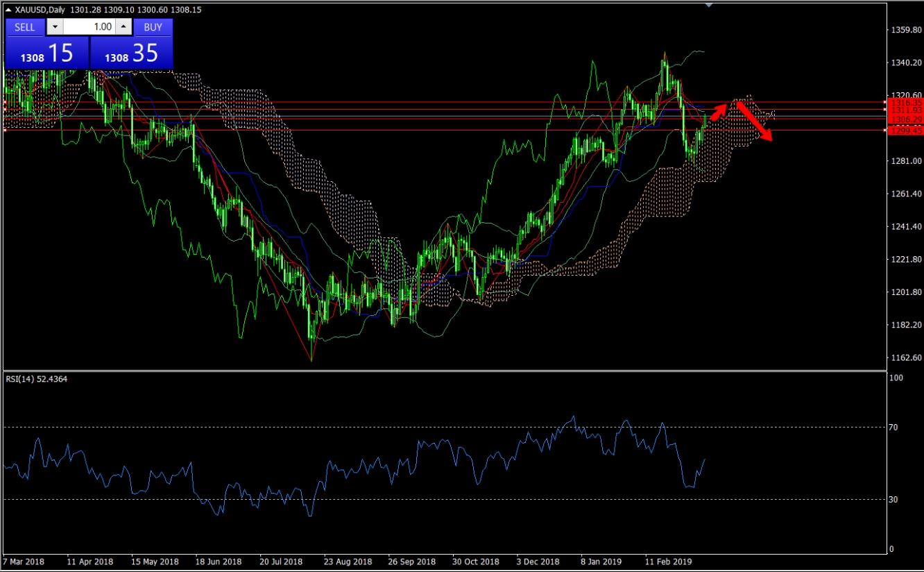Click the 3 Dec 2018 date label
Viewport: 924px width, 572px height.
point(538,561)
